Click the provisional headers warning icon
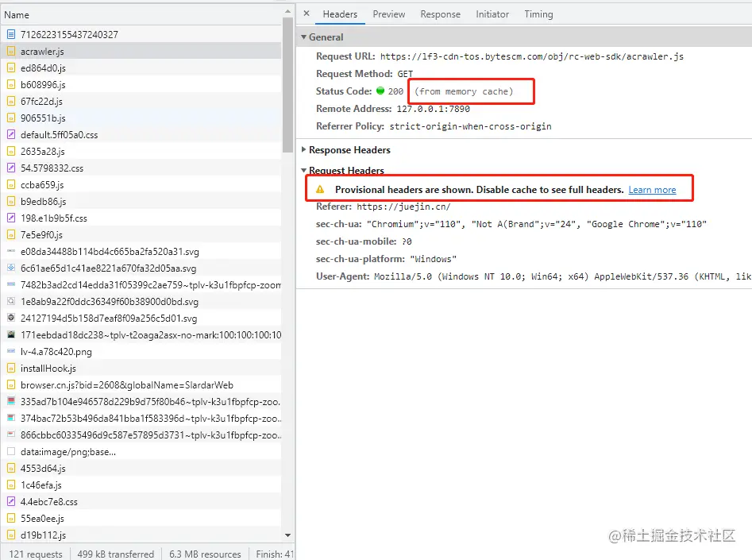The height and width of the screenshot is (560, 752). click(x=320, y=190)
